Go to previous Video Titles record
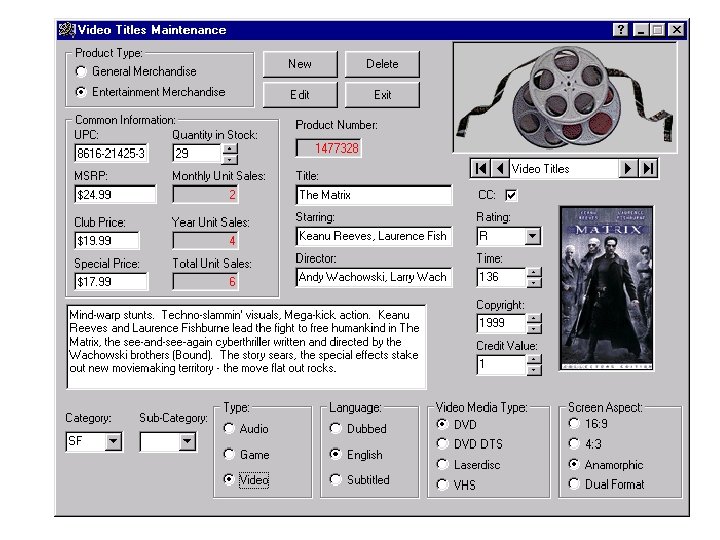Viewport: 720px width, 540px height. coord(500,169)
